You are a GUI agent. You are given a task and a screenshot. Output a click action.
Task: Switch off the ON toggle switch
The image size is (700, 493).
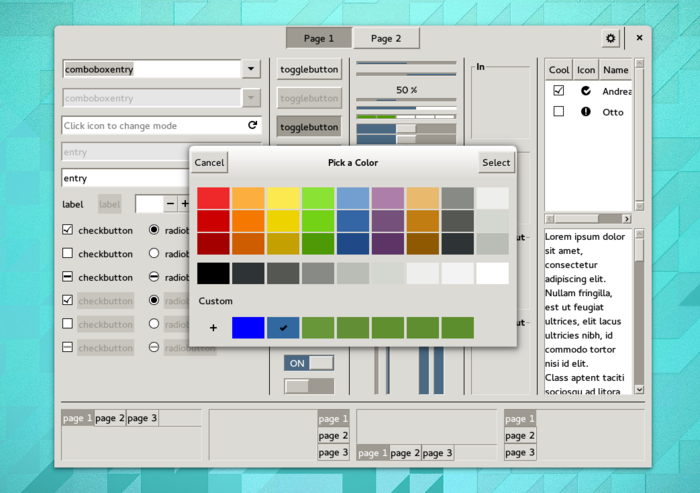click(308, 363)
